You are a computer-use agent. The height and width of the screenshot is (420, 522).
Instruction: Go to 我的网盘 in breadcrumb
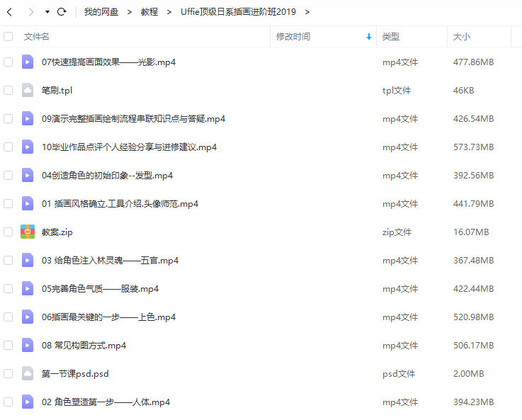[x=101, y=12]
